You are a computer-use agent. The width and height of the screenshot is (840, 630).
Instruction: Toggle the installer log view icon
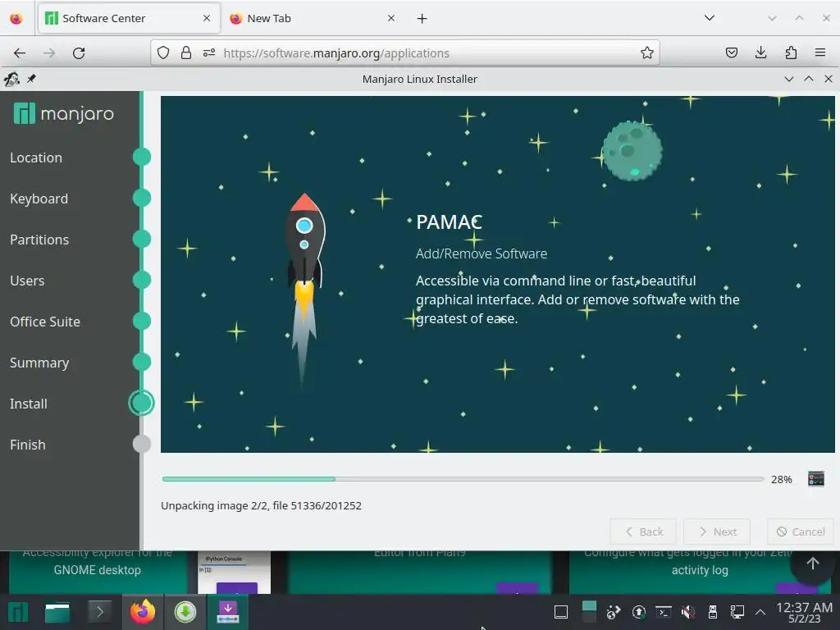(x=816, y=478)
